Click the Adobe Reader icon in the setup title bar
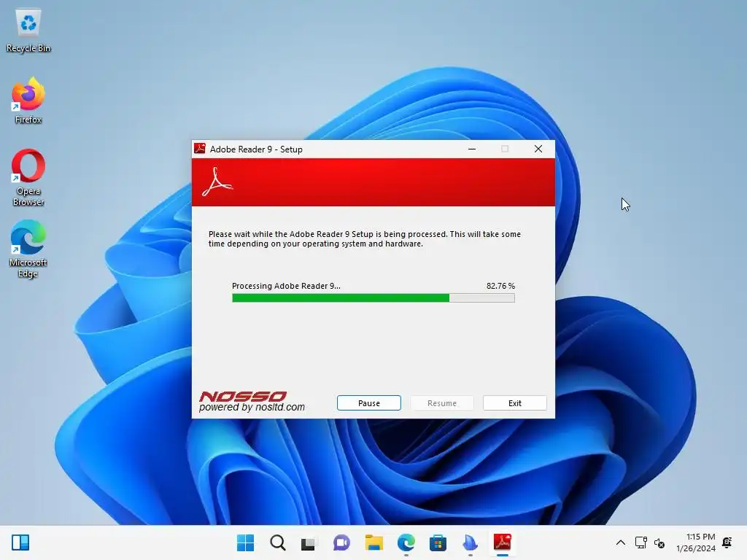 coord(200,149)
